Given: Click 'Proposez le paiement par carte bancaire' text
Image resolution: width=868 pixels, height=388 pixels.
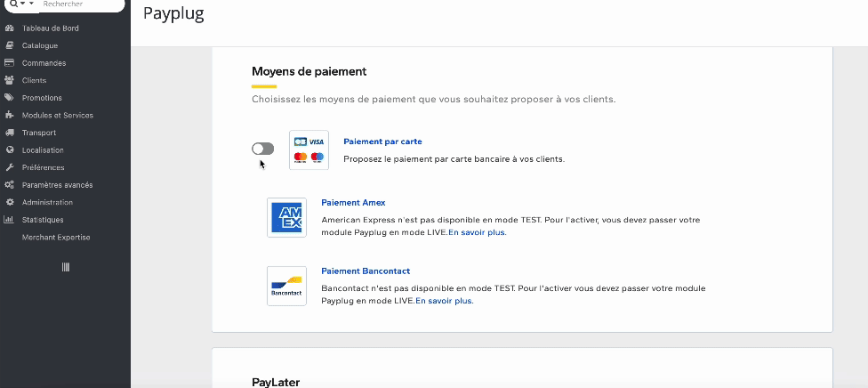Looking at the screenshot, I should (x=454, y=159).
